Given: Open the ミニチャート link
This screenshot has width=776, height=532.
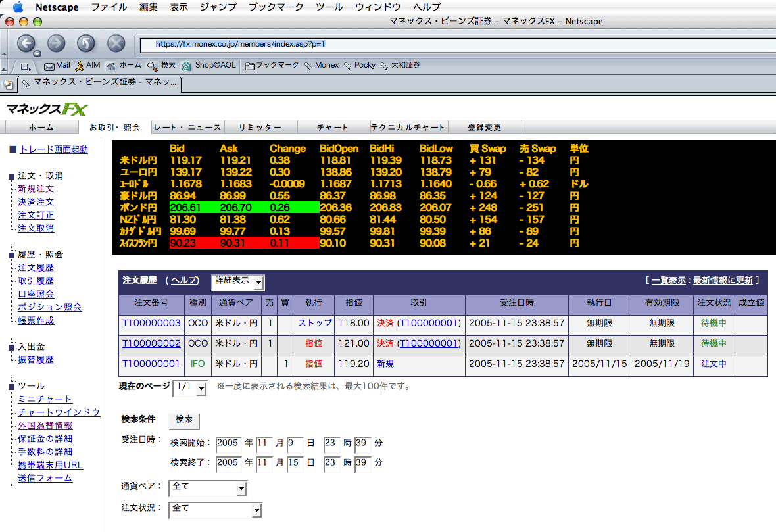Looking at the screenshot, I should coord(45,399).
